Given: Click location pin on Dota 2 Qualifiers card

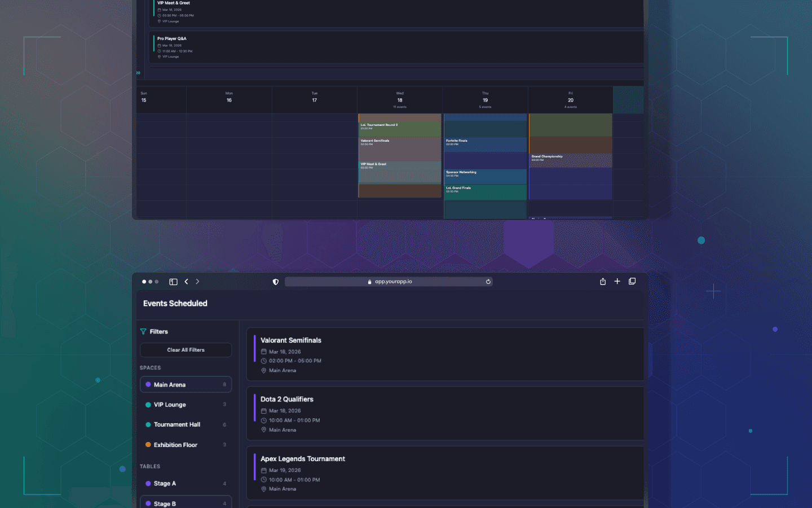Looking at the screenshot, I should point(263,430).
